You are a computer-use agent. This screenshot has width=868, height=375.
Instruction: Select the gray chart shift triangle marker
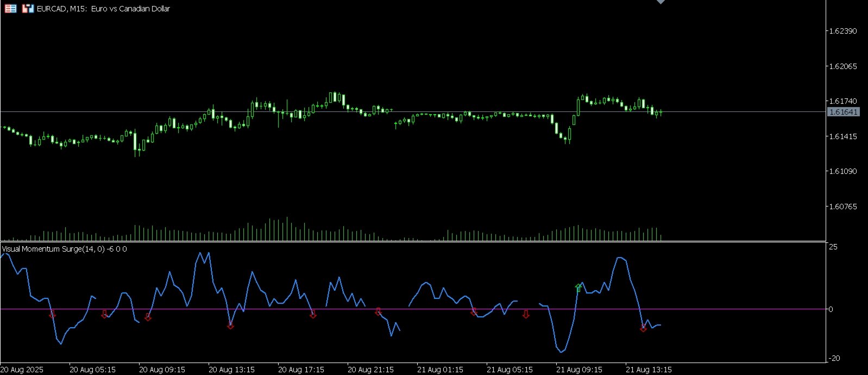click(x=661, y=2)
